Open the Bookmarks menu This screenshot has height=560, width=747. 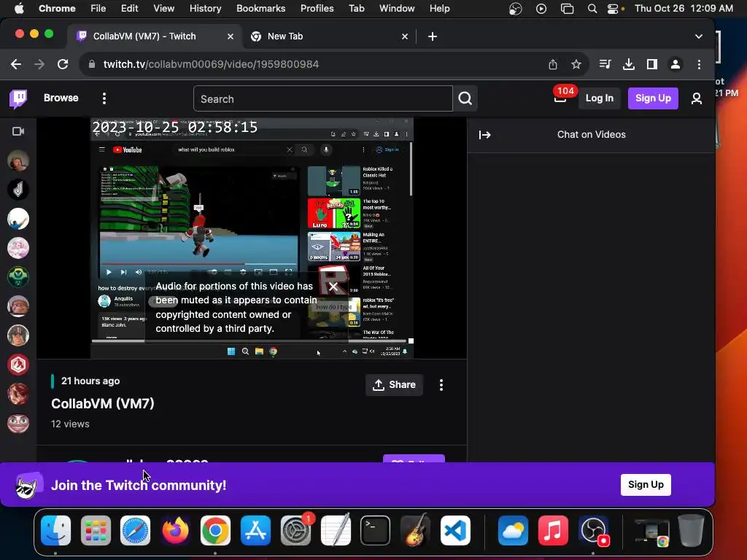pos(260,9)
